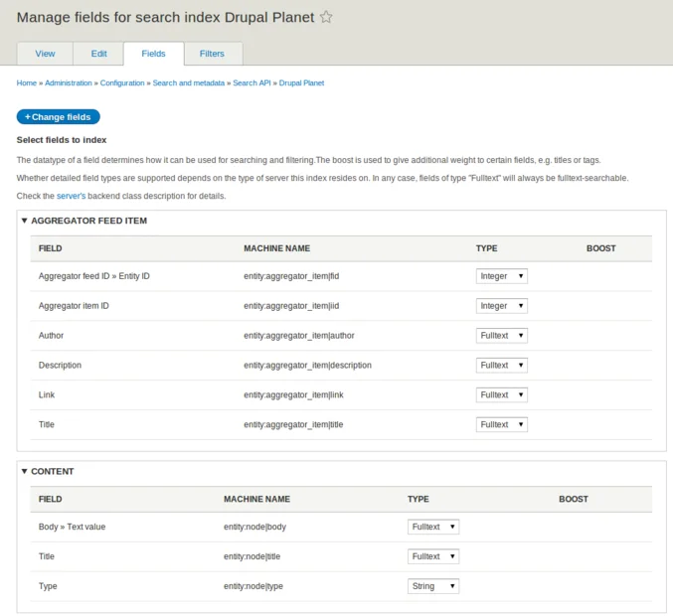Go to Home breadcrumb link
Viewport: 673px width, 616px height.
click(x=27, y=82)
